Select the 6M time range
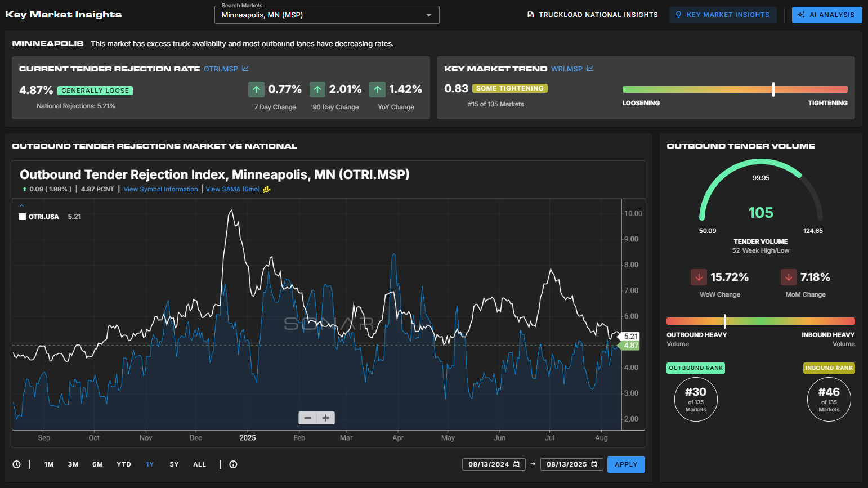The image size is (868, 488). click(97, 464)
